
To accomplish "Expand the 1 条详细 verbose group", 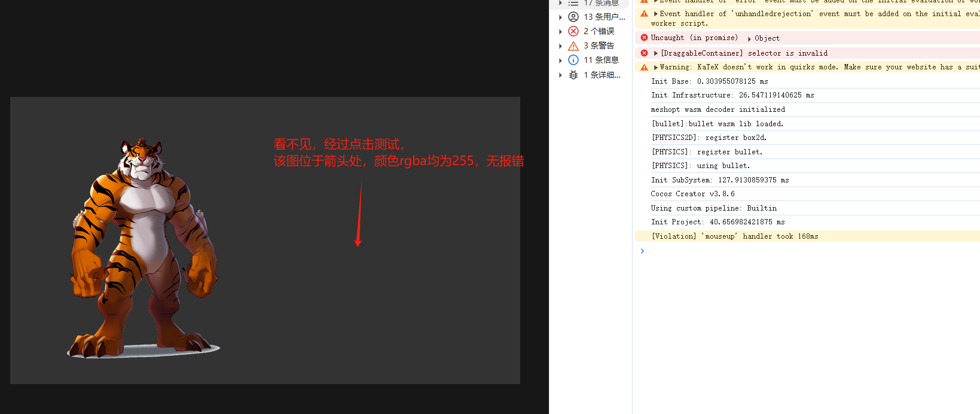I will point(560,75).
